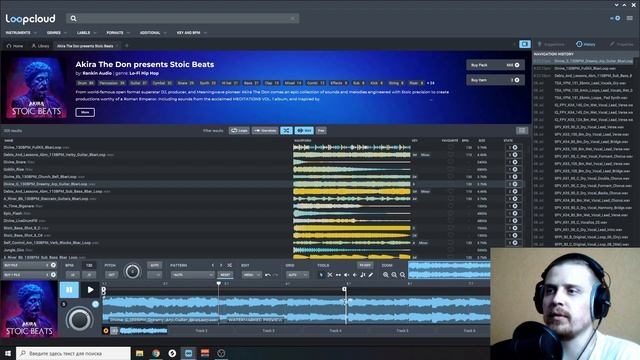Expand the Labels filter dropdown
The height and width of the screenshot is (360, 640).
(87, 33)
